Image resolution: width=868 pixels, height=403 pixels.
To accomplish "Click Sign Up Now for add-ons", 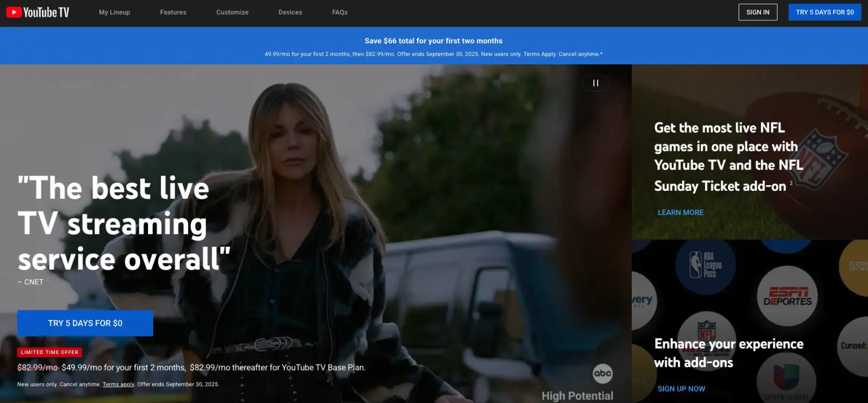I will (x=682, y=388).
